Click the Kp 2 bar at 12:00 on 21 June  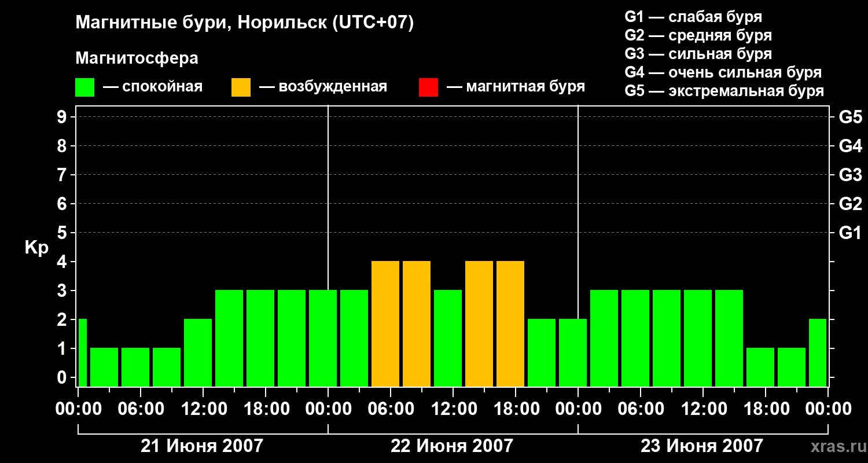point(198,353)
